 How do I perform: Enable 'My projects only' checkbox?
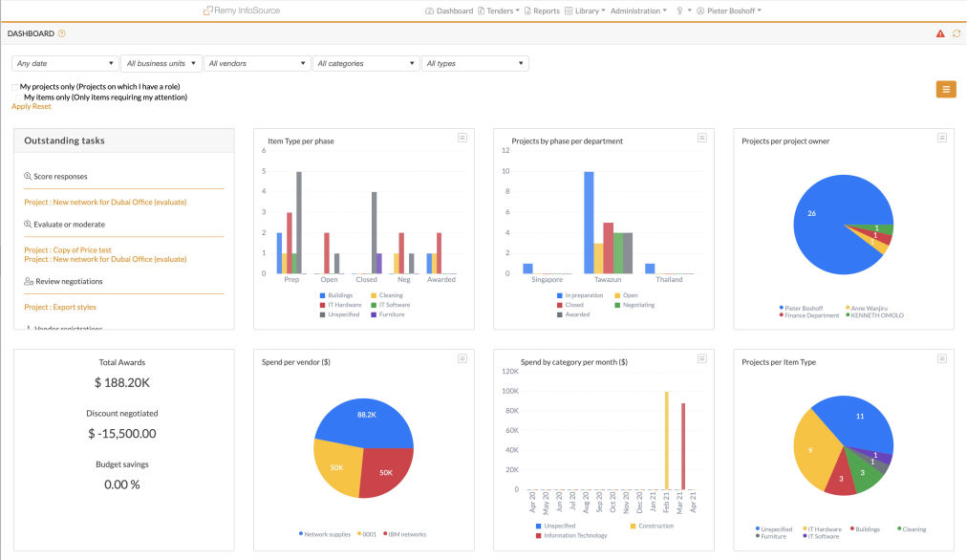(12, 85)
